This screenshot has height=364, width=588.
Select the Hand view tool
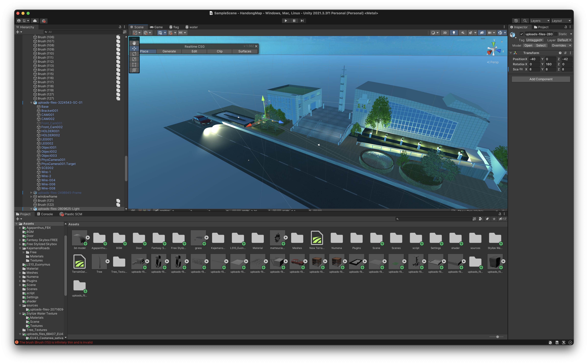(x=134, y=43)
